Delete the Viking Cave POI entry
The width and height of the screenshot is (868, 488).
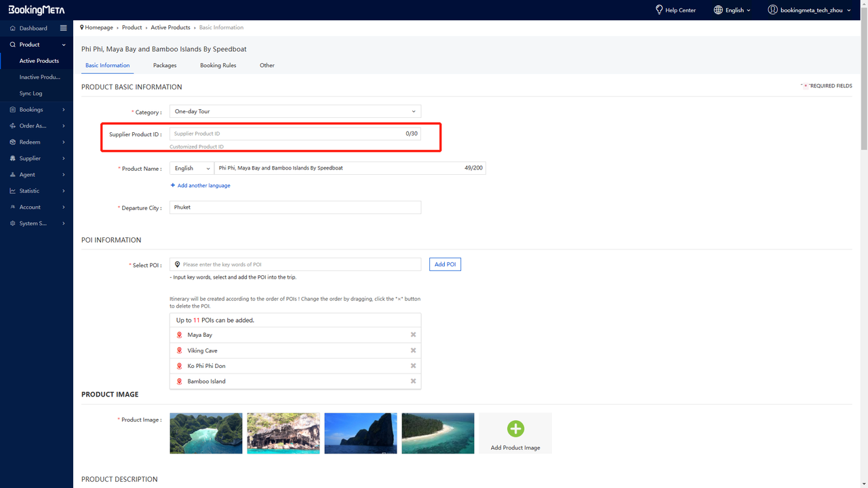click(x=413, y=350)
